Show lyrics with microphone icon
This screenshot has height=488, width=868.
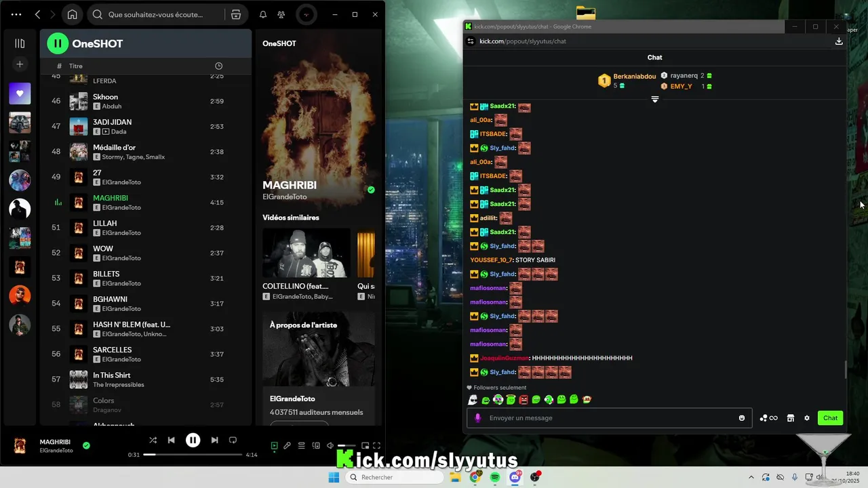tap(288, 445)
